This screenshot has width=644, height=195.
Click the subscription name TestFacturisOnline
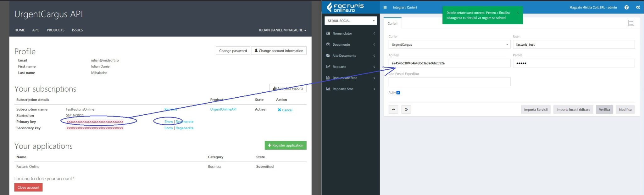[x=80, y=109]
